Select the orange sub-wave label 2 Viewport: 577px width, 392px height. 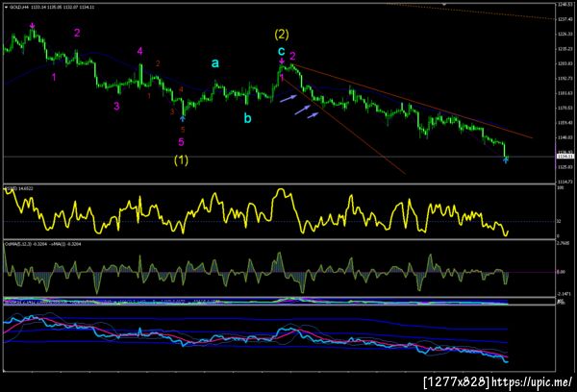pos(158,63)
